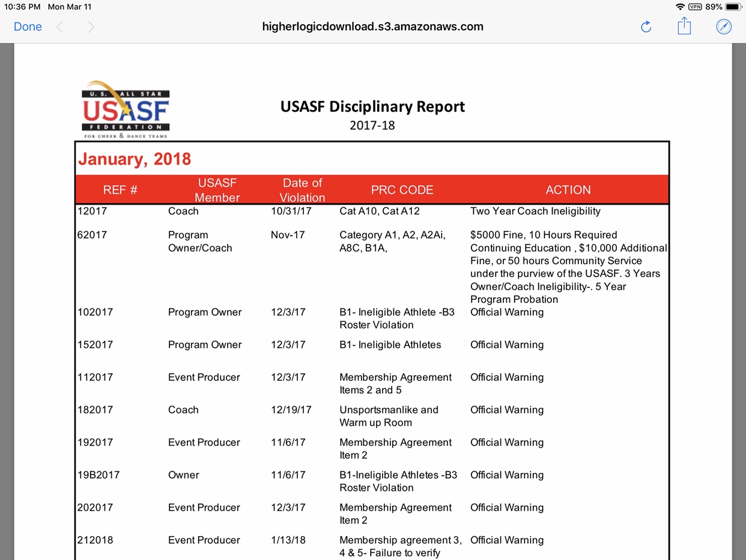The image size is (746, 560).
Task: Select reference number 19B2017
Action: (99, 475)
